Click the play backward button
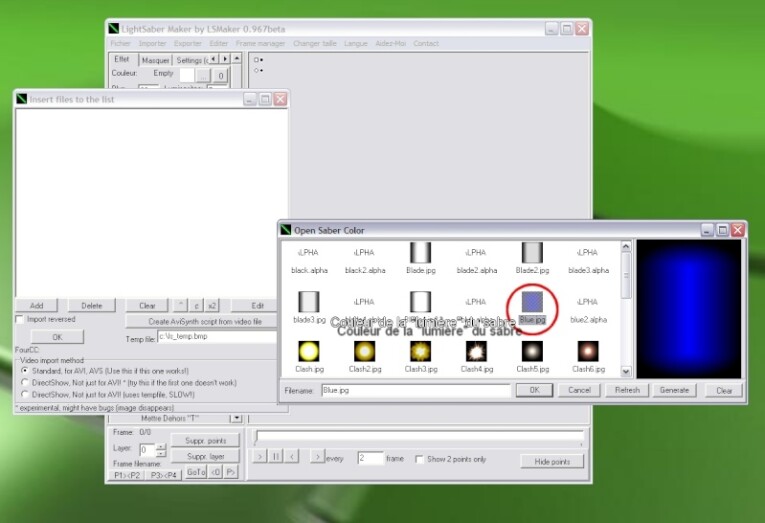Viewport: 765px width, 523px height. [x=292, y=457]
